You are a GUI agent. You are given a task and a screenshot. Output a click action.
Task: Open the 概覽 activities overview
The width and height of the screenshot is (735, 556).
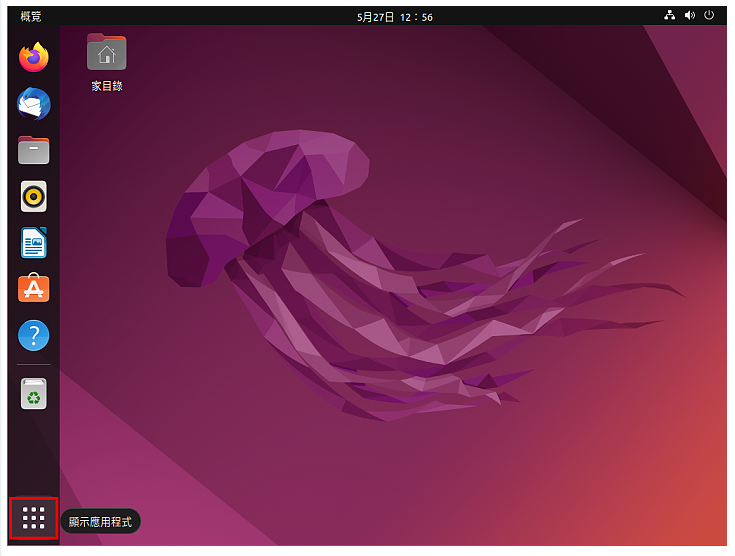pos(30,16)
